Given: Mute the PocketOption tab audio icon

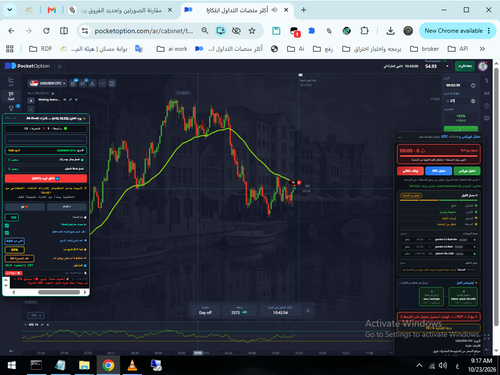Looking at the screenshot, I should pos(274,10).
